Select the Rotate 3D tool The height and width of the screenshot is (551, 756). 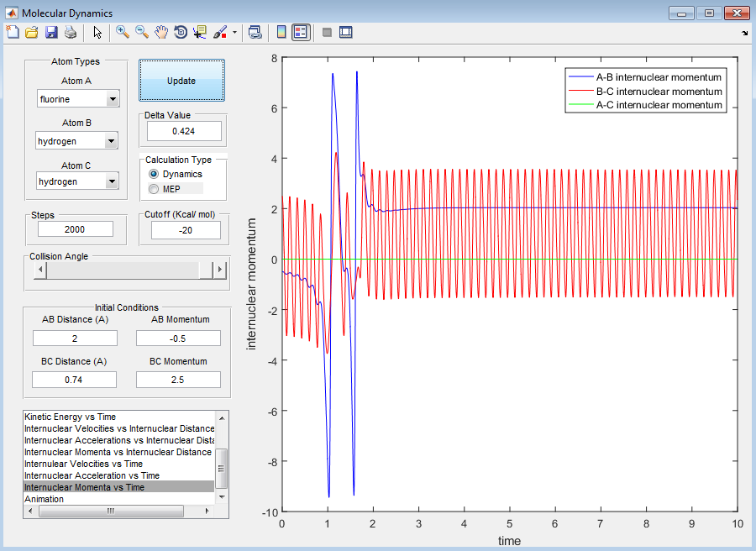181,33
